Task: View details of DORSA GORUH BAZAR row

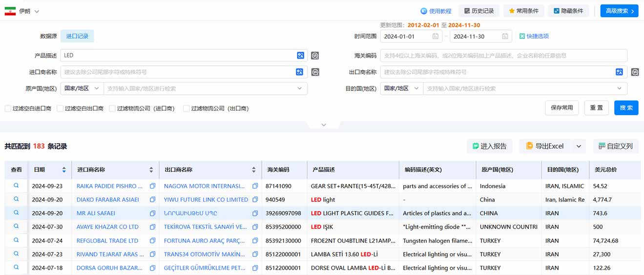Action: (x=16, y=268)
